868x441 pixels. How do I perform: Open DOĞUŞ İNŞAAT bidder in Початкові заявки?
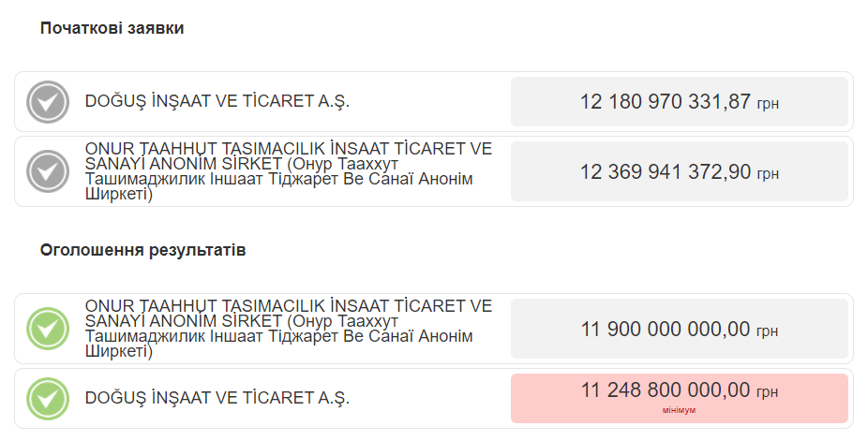coord(217,102)
